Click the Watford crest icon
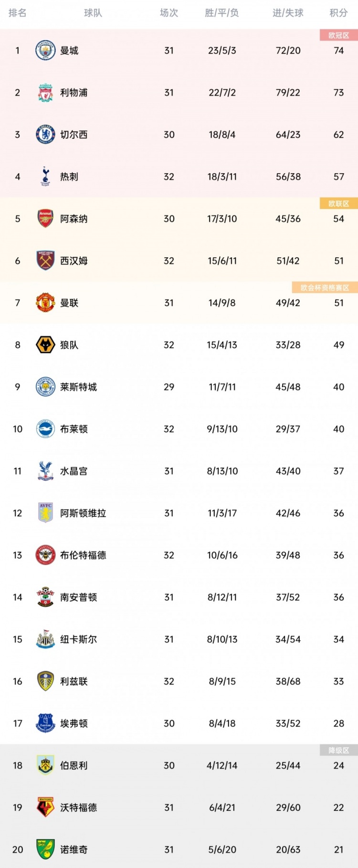The image size is (358, 868). 45,807
